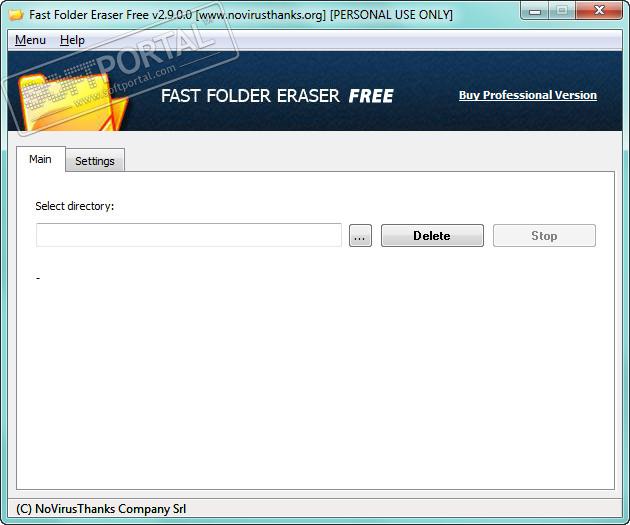
Task: Open the Help menu
Action: (x=72, y=40)
